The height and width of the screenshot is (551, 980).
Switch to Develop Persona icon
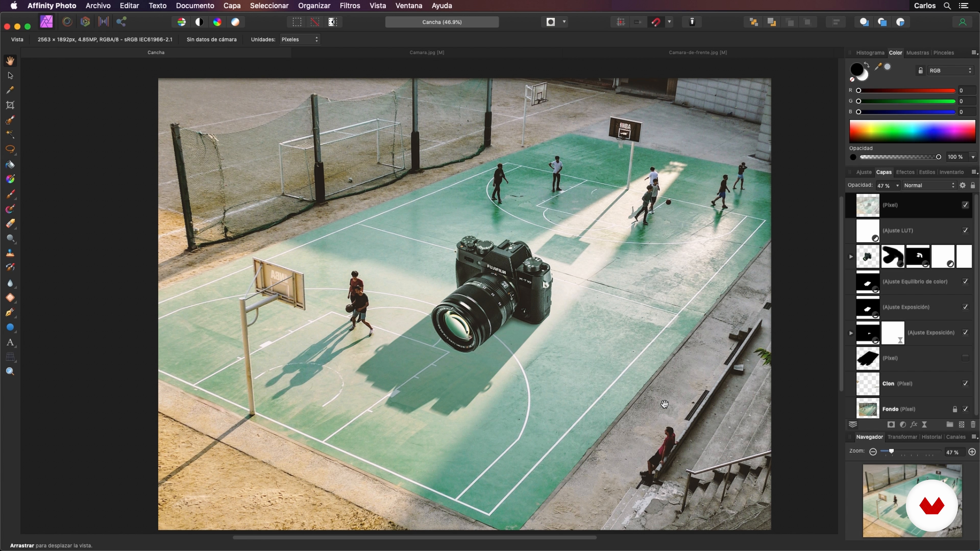[x=85, y=22]
